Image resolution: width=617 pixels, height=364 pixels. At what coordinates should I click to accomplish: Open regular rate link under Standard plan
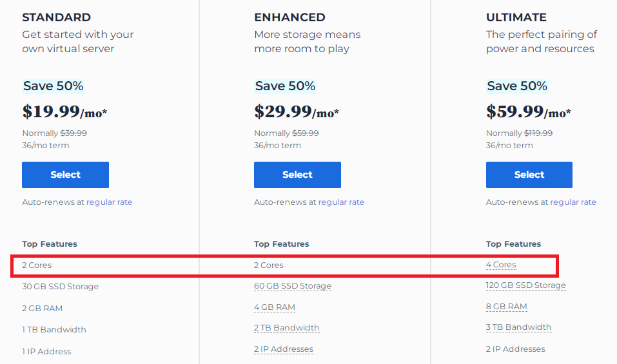110,202
